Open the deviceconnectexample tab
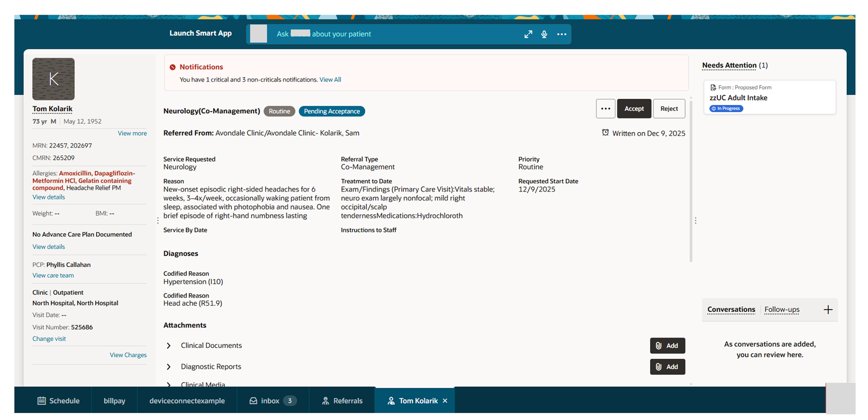 187,401
